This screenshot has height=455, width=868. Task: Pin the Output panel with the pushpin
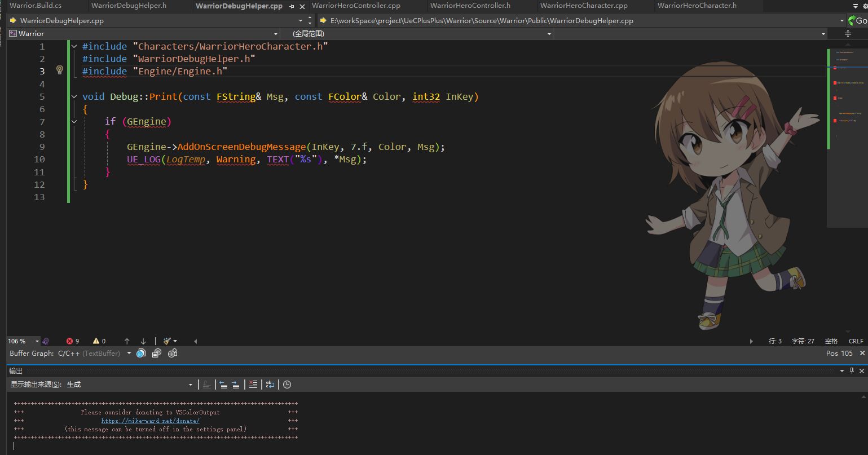coord(852,370)
